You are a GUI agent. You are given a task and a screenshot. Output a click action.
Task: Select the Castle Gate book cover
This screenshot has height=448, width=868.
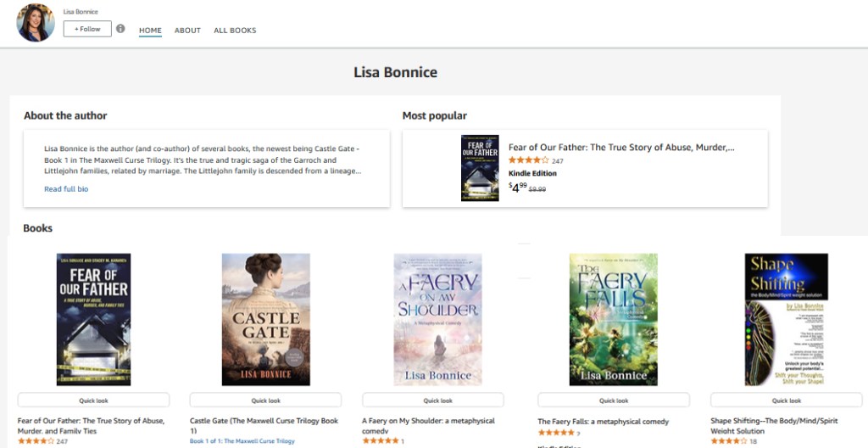[265, 319]
